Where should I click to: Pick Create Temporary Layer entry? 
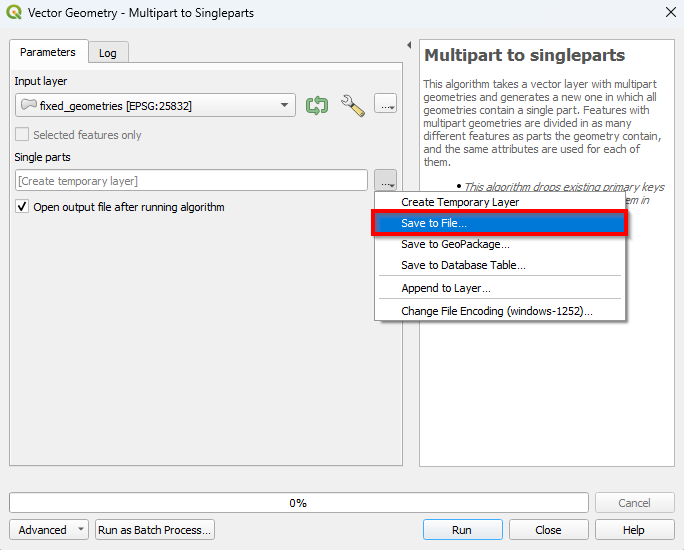460,202
